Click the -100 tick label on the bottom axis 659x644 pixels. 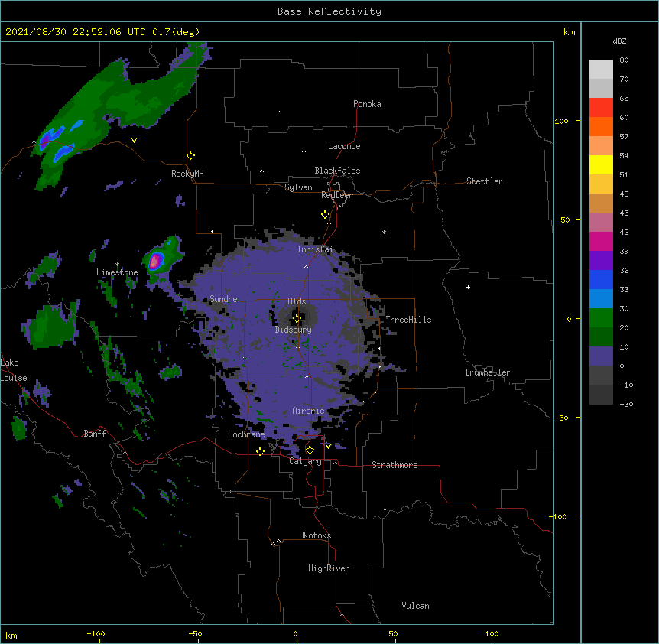[96, 633]
